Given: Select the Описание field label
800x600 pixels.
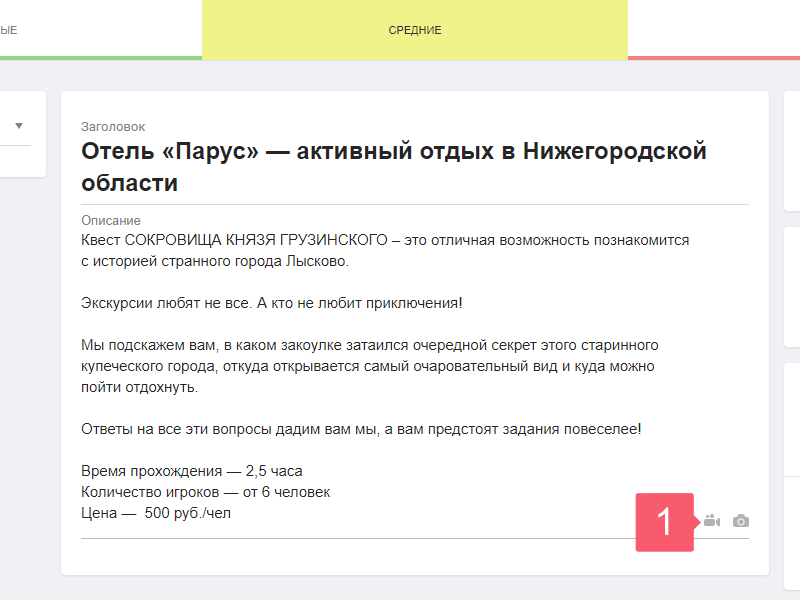Looking at the screenshot, I should point(111,220).
